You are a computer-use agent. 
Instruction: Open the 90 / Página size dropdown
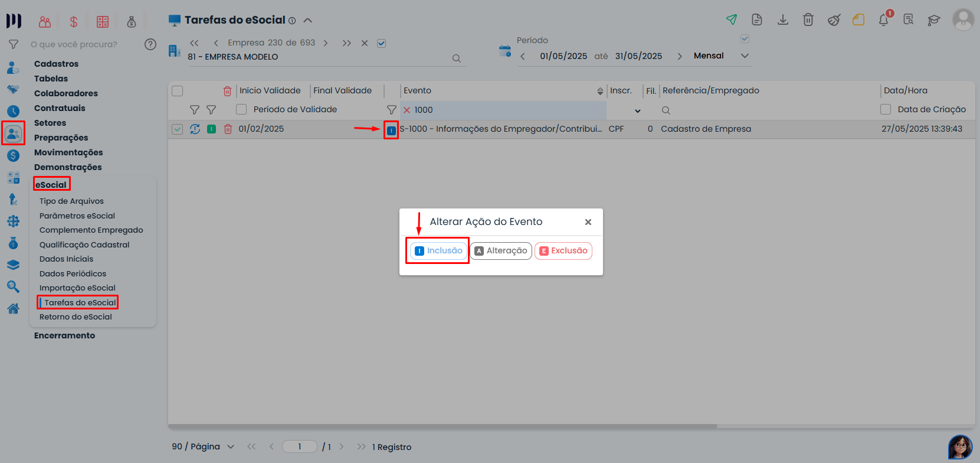231,446
